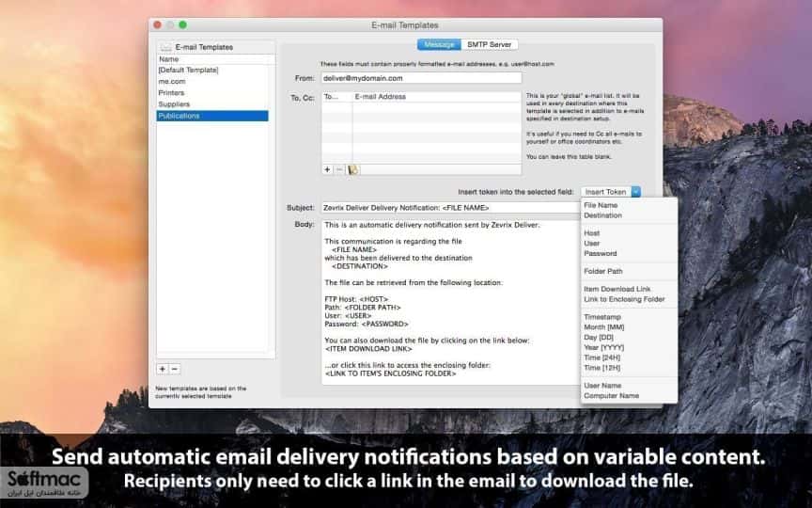Zoom the E-mail Templates window
Screen dimensions: 812x508
pos(183,24)
